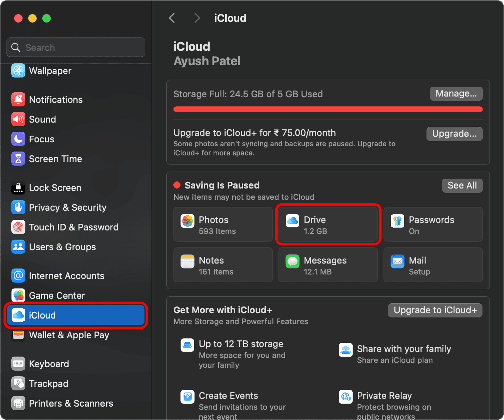This screenshot has width=504, height=420.
Task: Open Touch ID & Password settings
Action: [73, 227]
